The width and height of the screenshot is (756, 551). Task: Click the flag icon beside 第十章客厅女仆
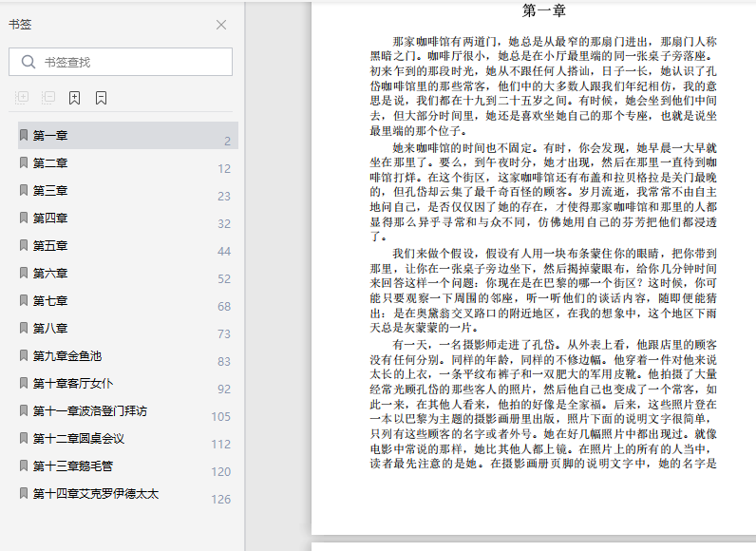pyautogui.click(x=23, y=383)
